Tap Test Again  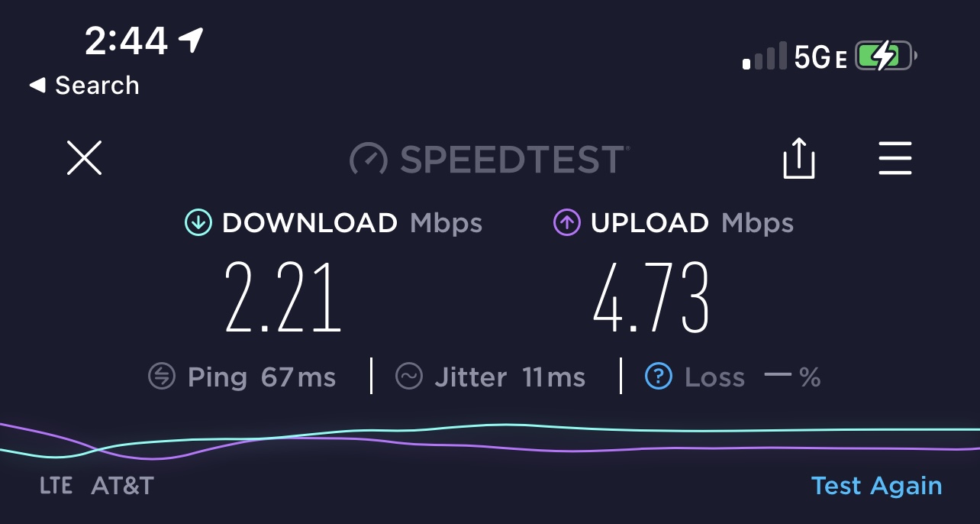click(x=876, y=486)
